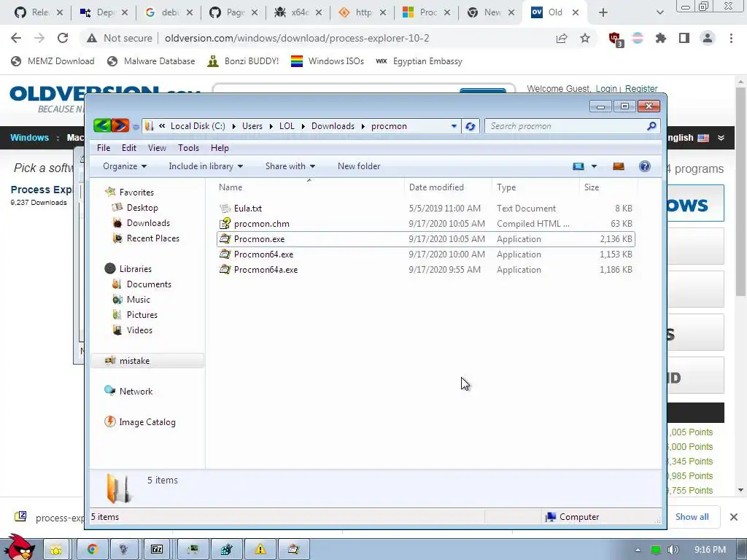The width and height of the screenshot is (747, 560).
Task: Click the Chrome address bar URL
Action: [x=297, y=38]
